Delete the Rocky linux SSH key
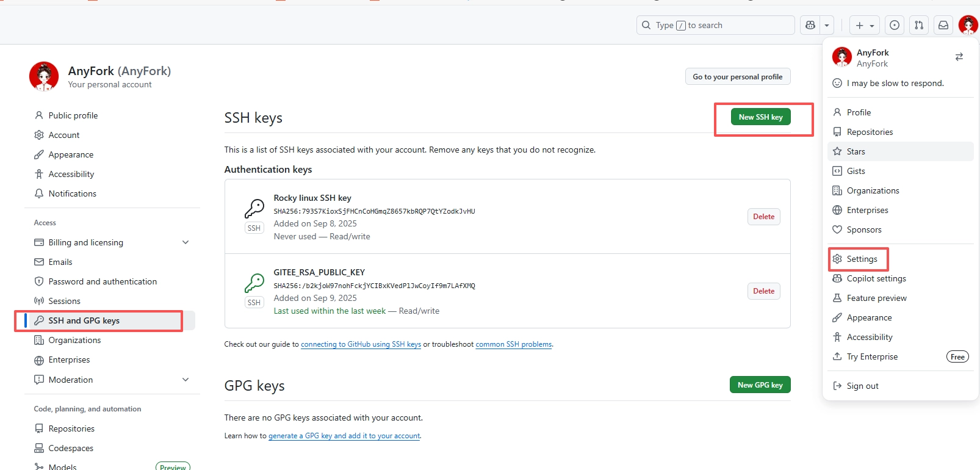This screenshot has width=980, height=470. tap(763, 217)
